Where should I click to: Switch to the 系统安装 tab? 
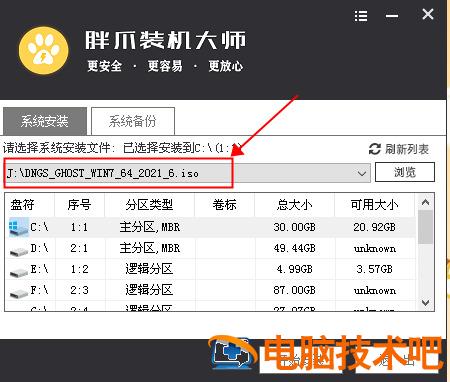point(45,121)
